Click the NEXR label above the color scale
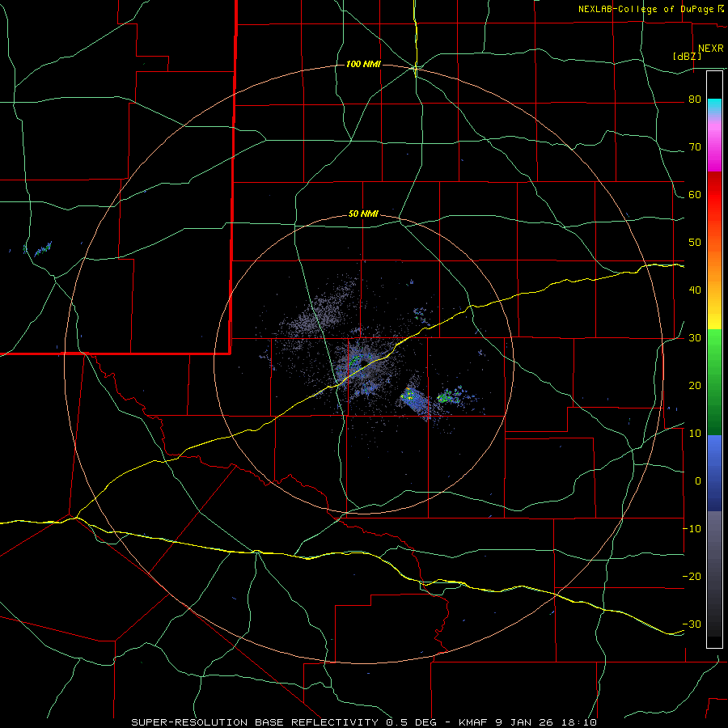This screenshot has height=728, width=728. click(710, 49)
